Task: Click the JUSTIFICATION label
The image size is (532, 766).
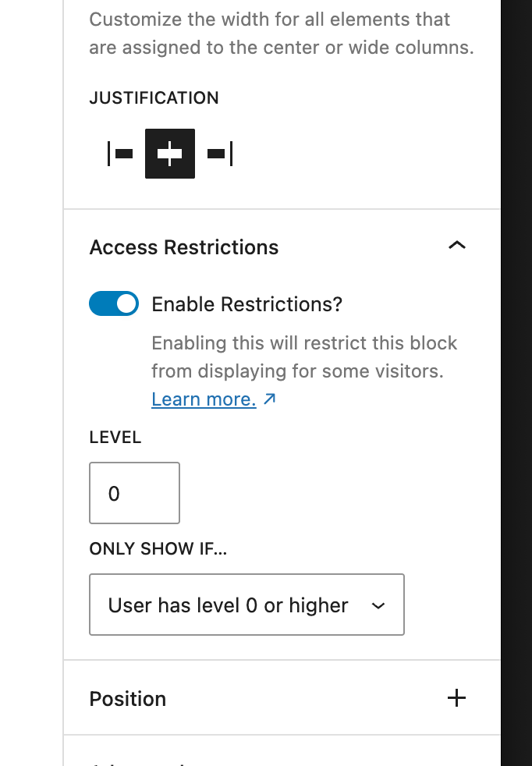Action: (x=154, y=98)
